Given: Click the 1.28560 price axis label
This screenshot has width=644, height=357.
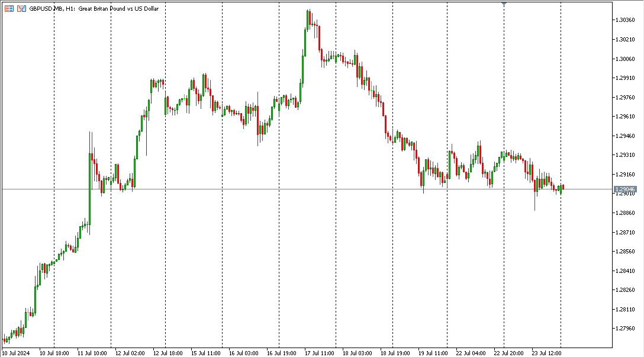Looking at the screenshot, I should coord(624,252).
